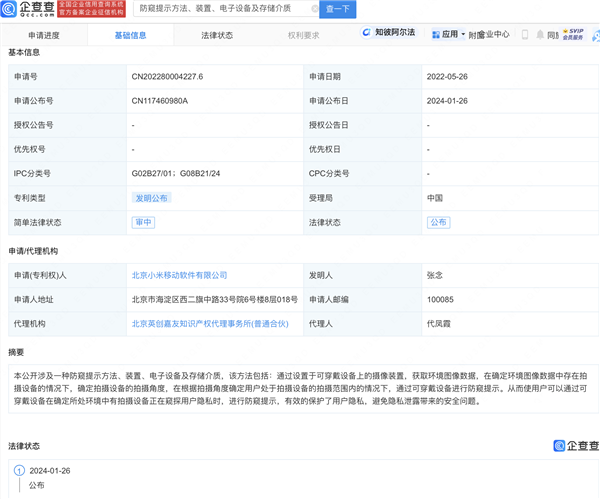Open the 法律状态 tab
600x499 pixels.
pyautogui.click(x=216, y=35)
